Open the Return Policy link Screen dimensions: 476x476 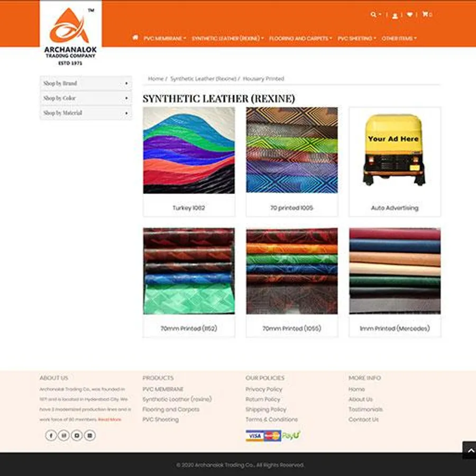coord(263,399)
